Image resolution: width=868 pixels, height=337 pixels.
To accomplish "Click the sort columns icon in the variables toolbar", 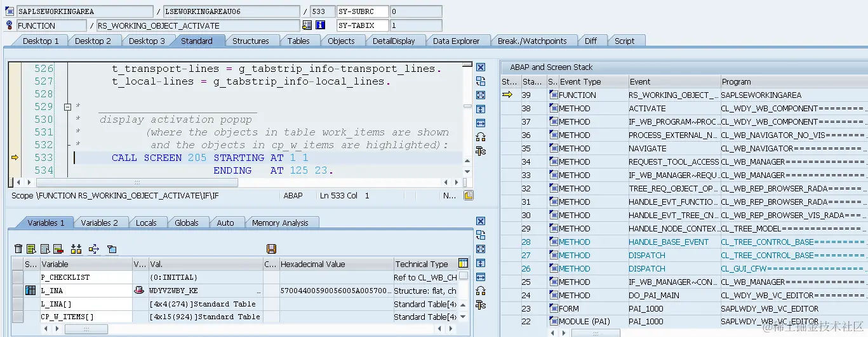I will [x=76, y=249].
